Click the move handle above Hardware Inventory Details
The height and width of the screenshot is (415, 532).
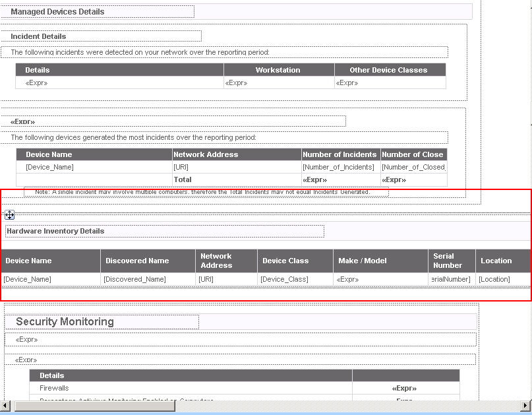tap(9, 214)
